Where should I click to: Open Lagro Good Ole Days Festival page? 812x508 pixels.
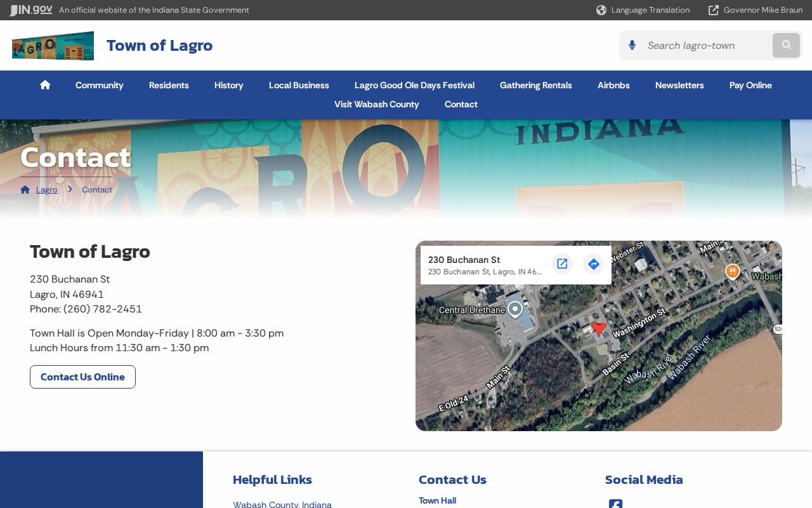(414, 85)
